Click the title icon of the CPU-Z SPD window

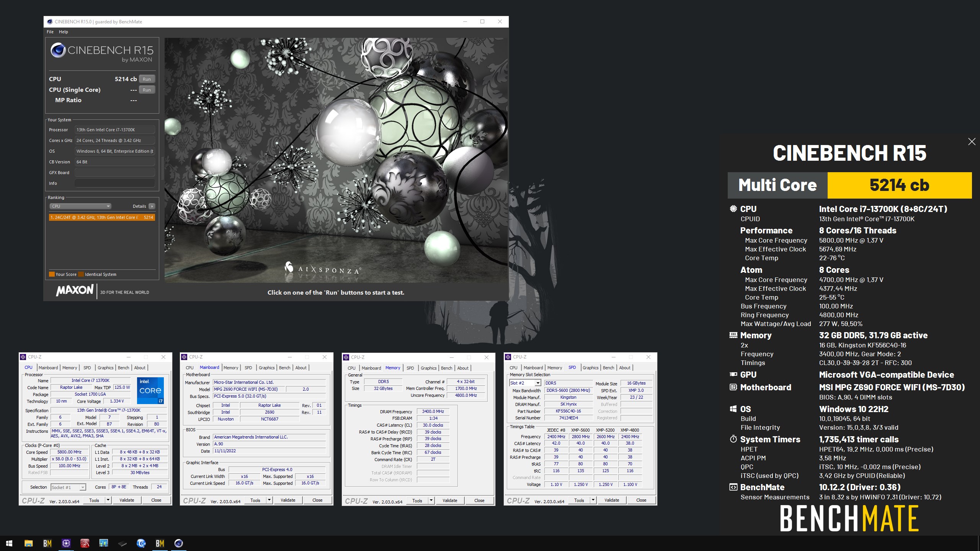(508, 357)
